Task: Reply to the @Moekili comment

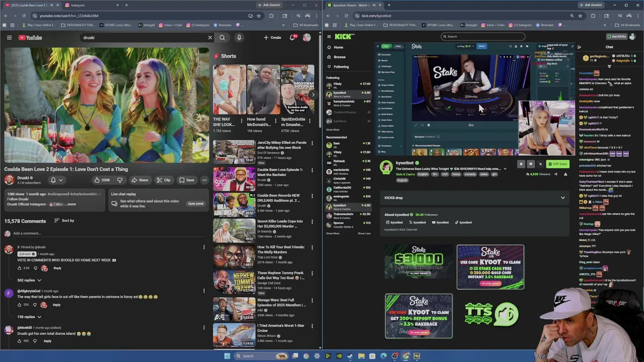Action: pos(47,341)
